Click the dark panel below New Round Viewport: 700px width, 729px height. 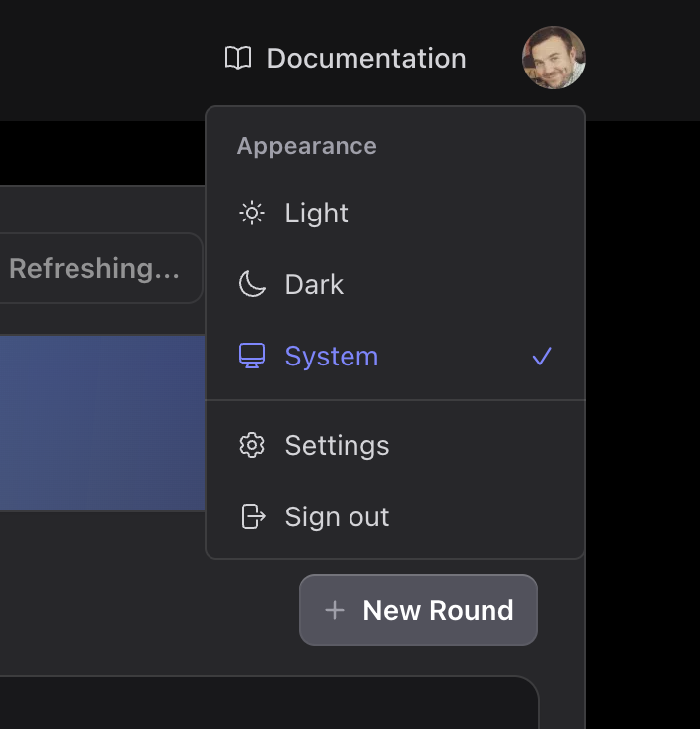click(x=268, y=705)
